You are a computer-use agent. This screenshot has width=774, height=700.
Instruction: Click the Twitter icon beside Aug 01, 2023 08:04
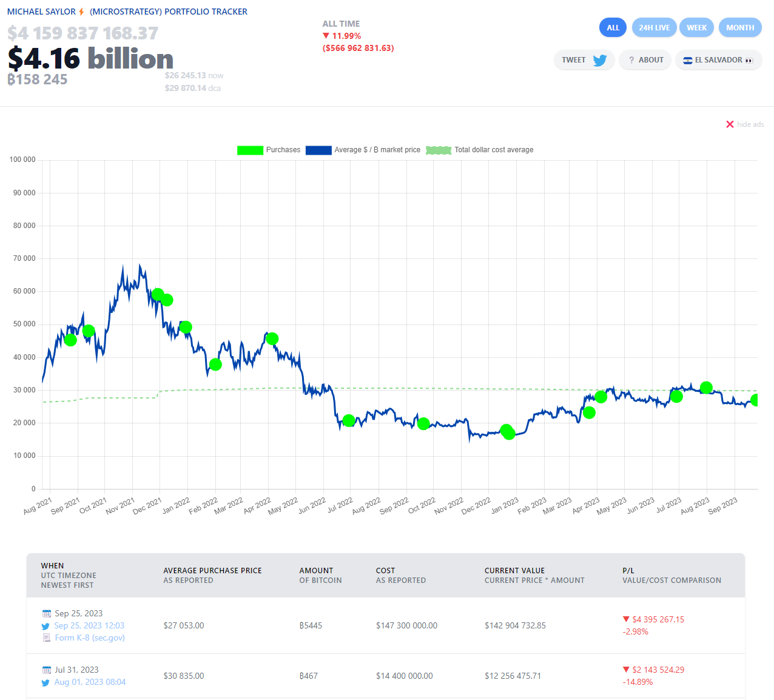(x=45, y=682)
